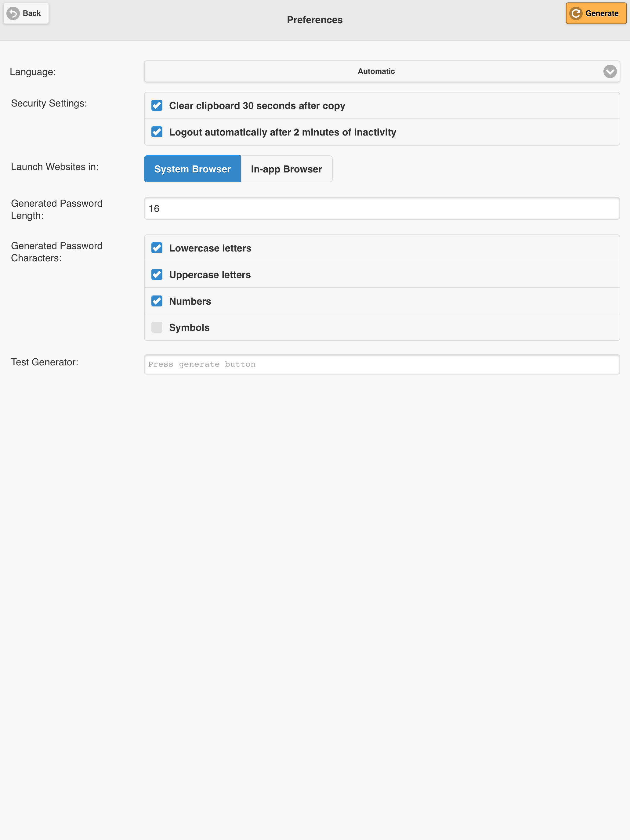
Task: Click the Preferences page title
Action: pos(315,20)
